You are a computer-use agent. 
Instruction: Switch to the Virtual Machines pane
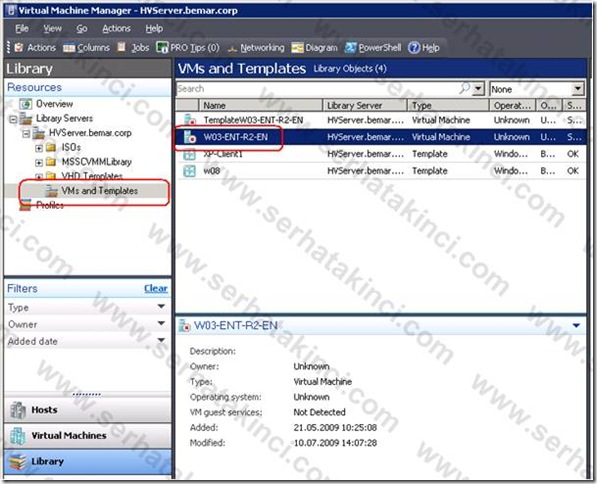[x=87, y=436]
